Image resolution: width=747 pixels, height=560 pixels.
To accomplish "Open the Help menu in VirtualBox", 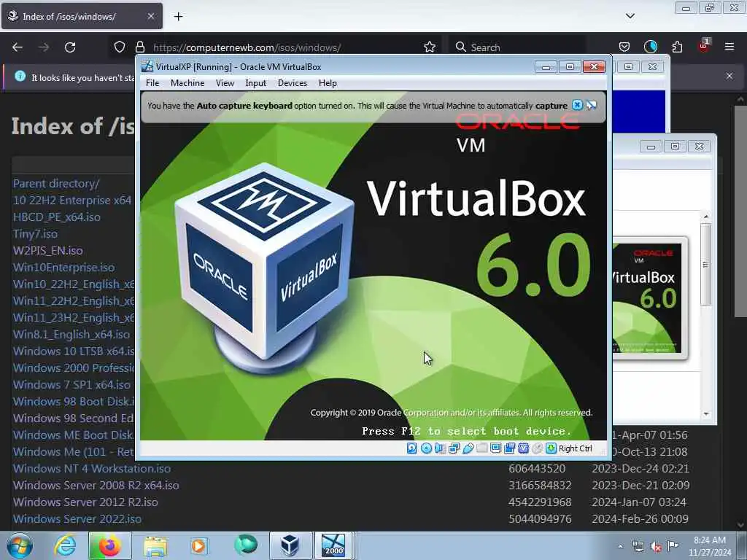I will [328, 83].
